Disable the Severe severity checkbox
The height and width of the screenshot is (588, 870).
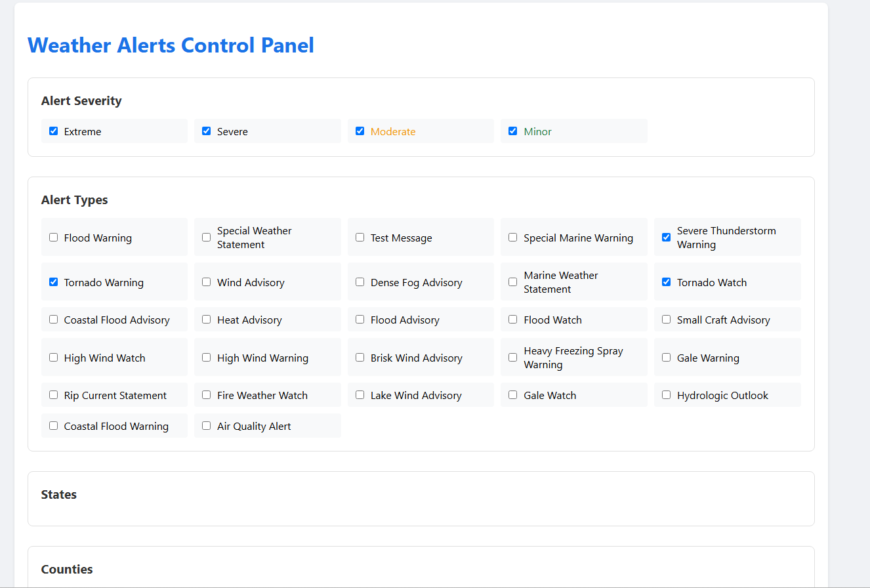click(207, 131)
